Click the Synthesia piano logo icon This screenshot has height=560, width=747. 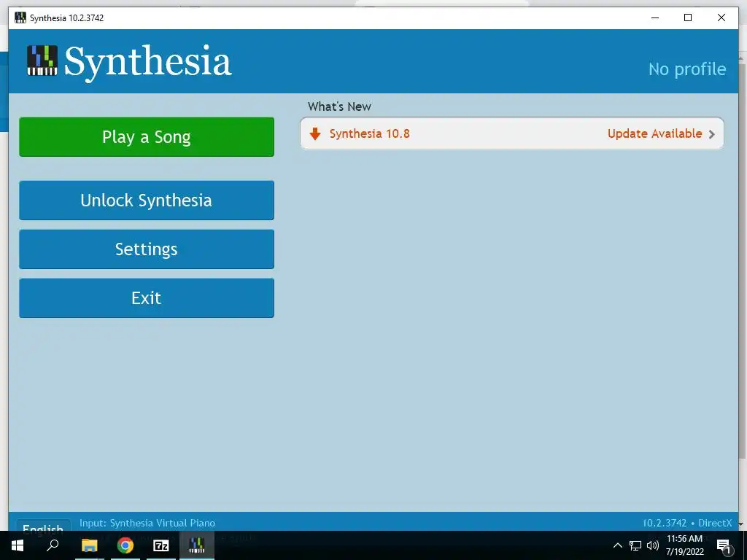42,61
